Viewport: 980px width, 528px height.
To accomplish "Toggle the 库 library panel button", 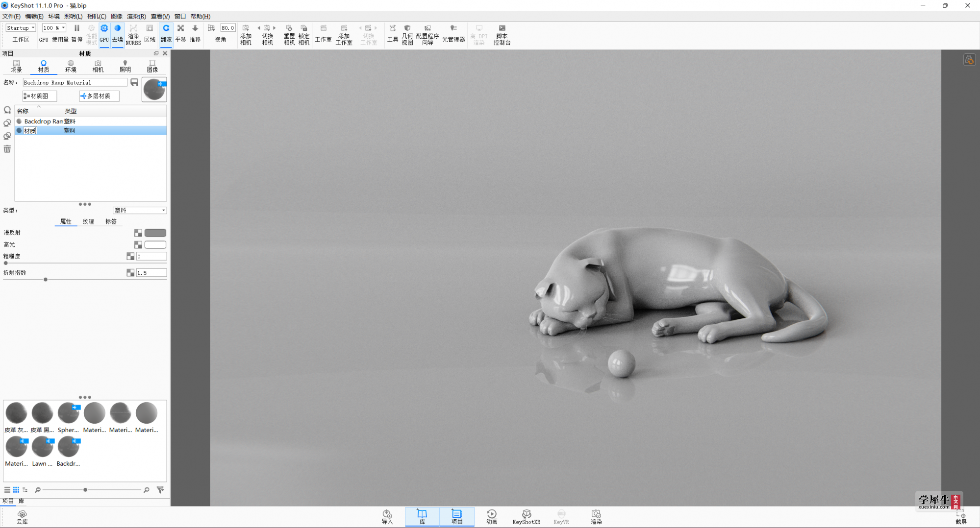I will [x=422, y=517].
